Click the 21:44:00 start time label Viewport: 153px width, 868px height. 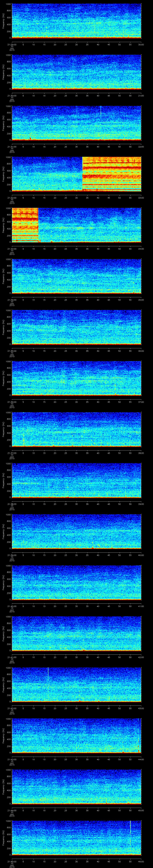click(x=12, y=810)
